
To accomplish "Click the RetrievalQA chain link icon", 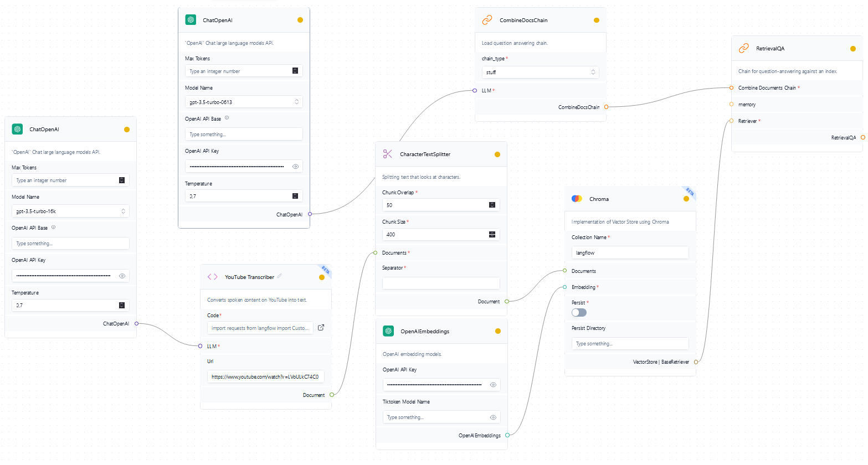I will 743,48.
